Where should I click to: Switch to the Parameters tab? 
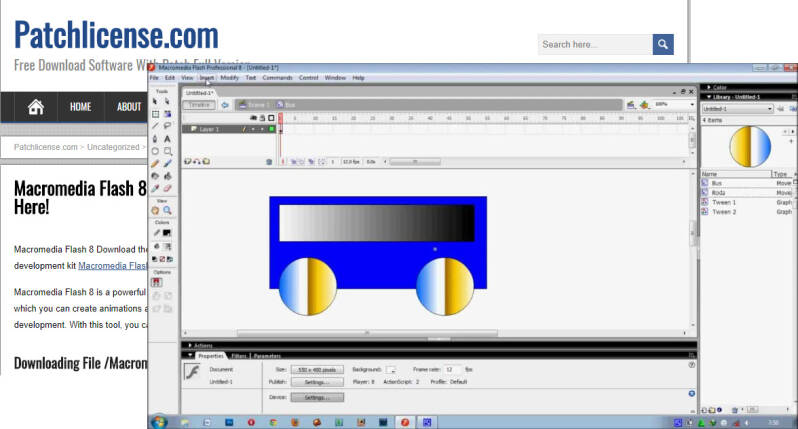click(267, 356)
